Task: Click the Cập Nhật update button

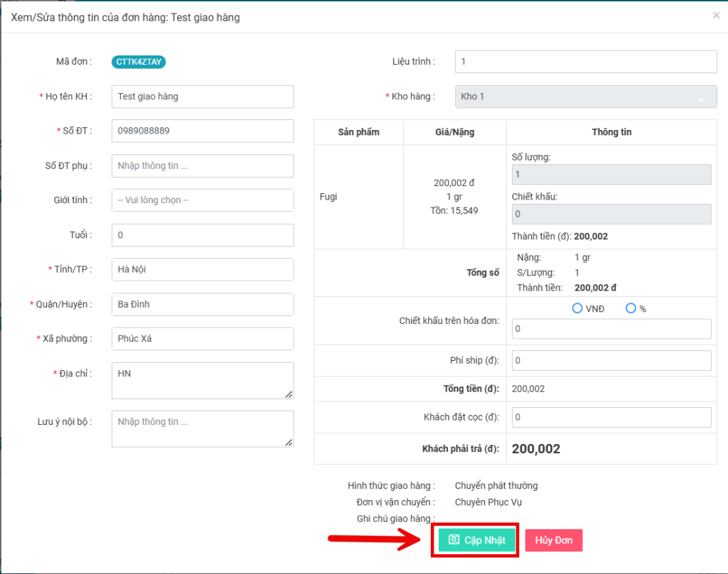Action: tap(477, 540)
